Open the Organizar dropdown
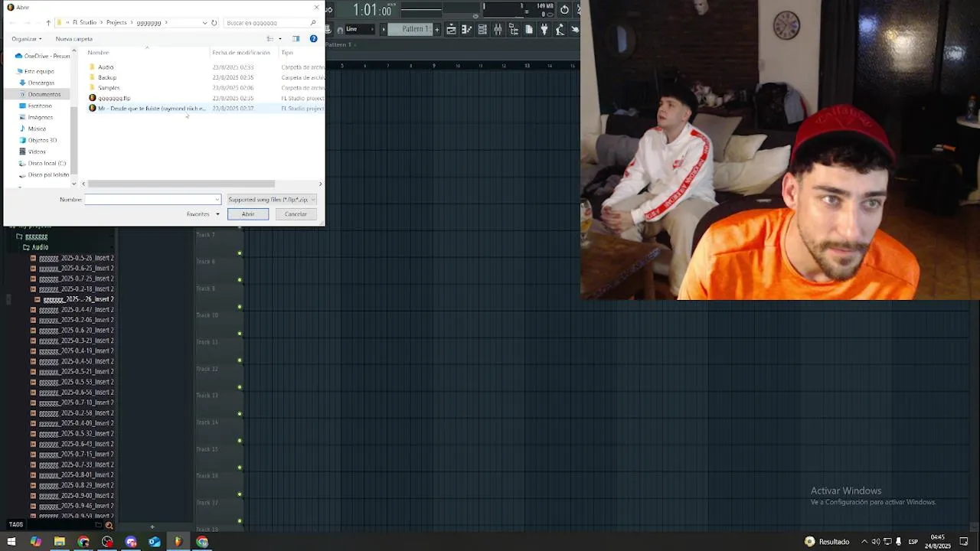 coord(27,38)
